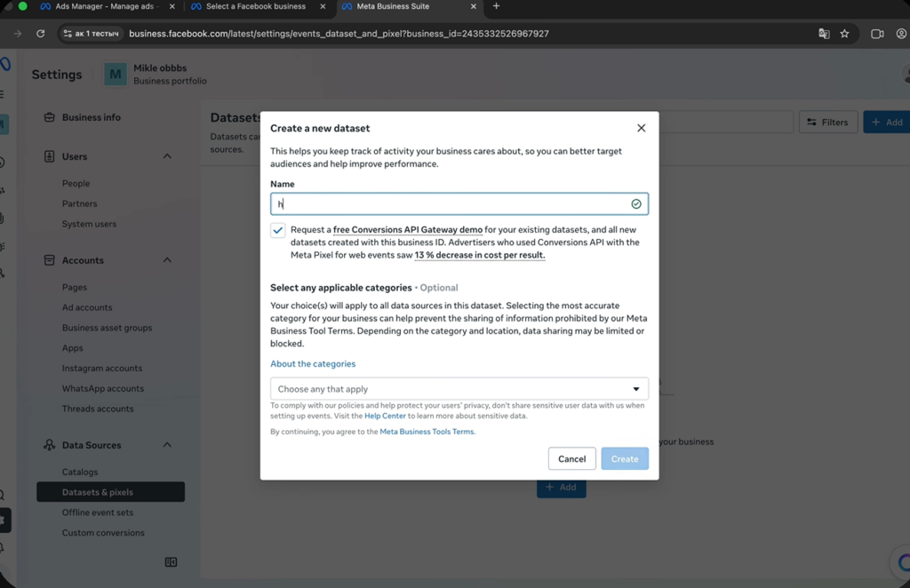Reload the current page

coord(41,34)
